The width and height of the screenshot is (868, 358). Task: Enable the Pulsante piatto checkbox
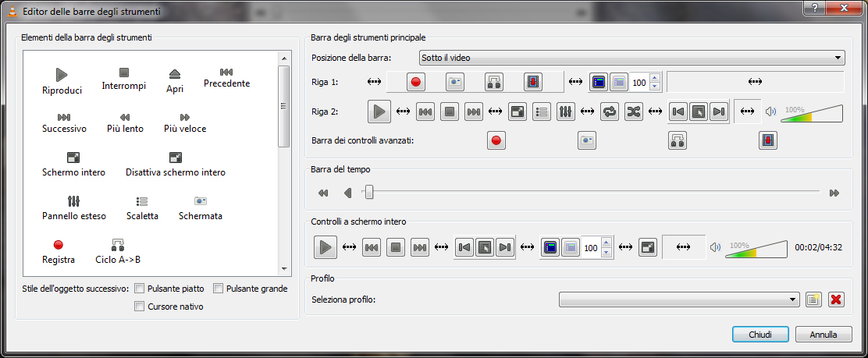[140, 289]
